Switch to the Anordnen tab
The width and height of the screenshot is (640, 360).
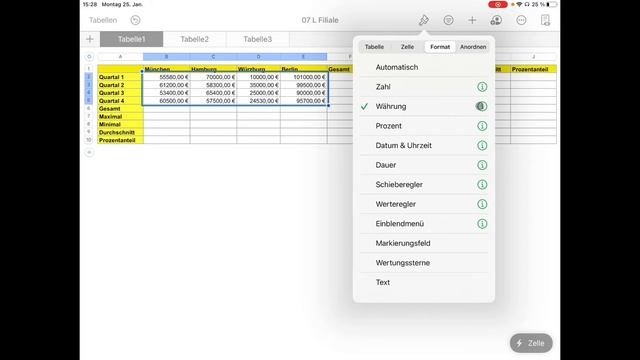tap(473, 47)
